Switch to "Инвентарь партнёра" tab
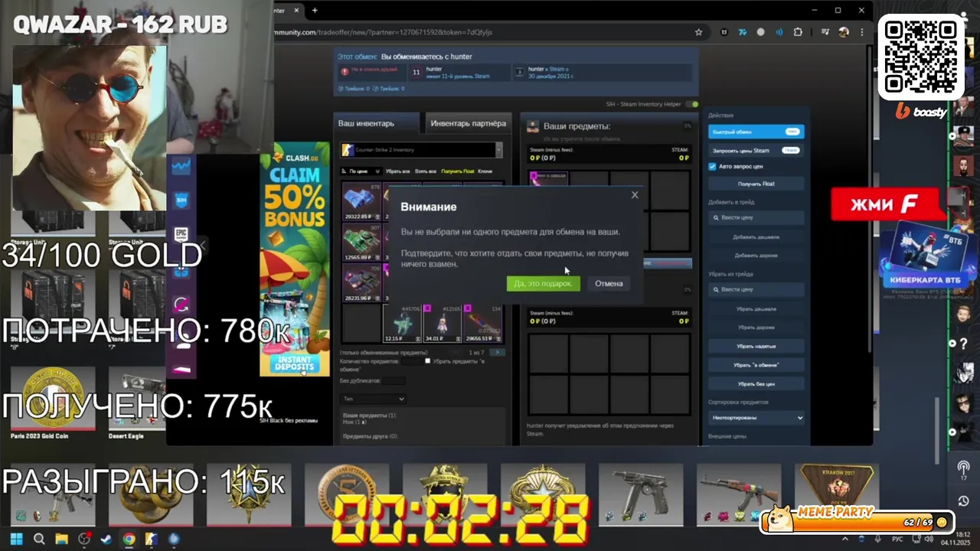The height and width of the screenshot is (551, 980). [468, 123]
